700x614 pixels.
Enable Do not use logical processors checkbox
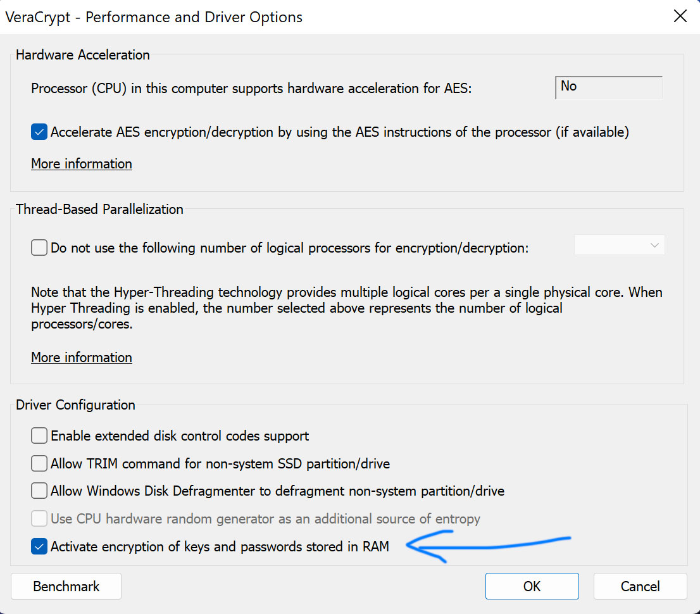[x=39, y=247]
